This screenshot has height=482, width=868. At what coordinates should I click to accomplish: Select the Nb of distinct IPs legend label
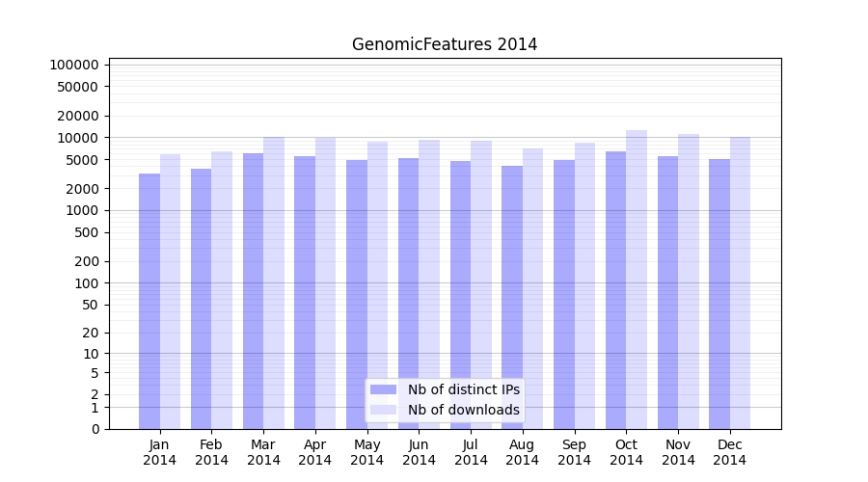click(x=463, y=389)
